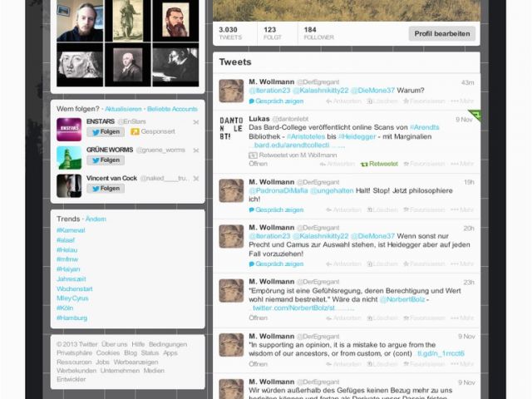Click the Gesponsert promoted icon

[135, 131]
